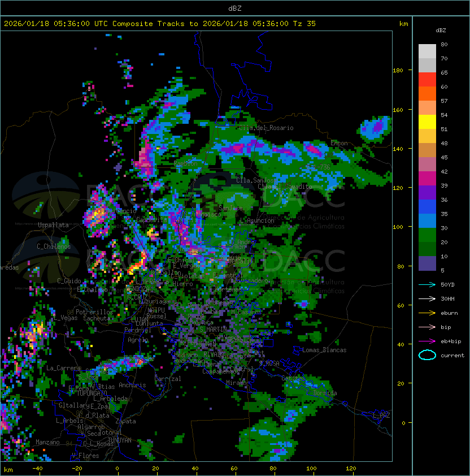Image resolution: width=470 pixels, height=476 pixels.
Task: Click the L_Arbols place label
Action: (69, 421)
